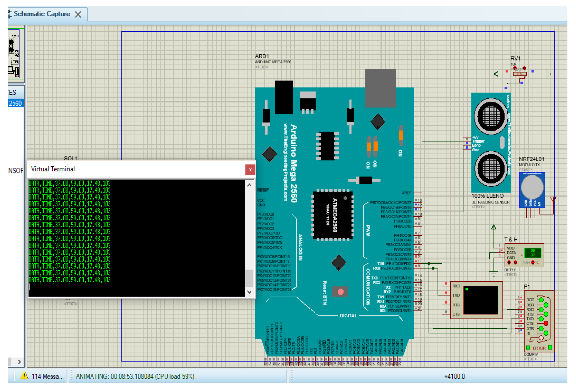
Task: Click the right increment button on RV1 potentiometer
Action: tap(524, 68)
